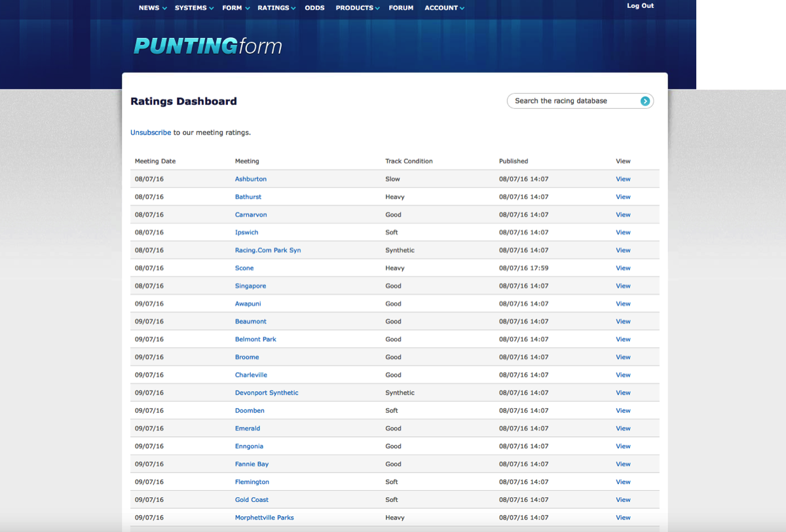Click the Punting Form logo

[208, 46]
